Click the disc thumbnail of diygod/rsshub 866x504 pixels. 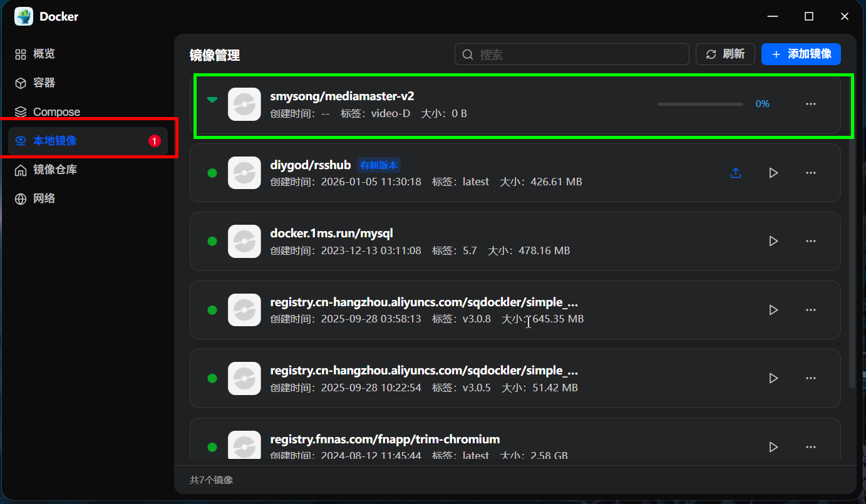(244, 173)
